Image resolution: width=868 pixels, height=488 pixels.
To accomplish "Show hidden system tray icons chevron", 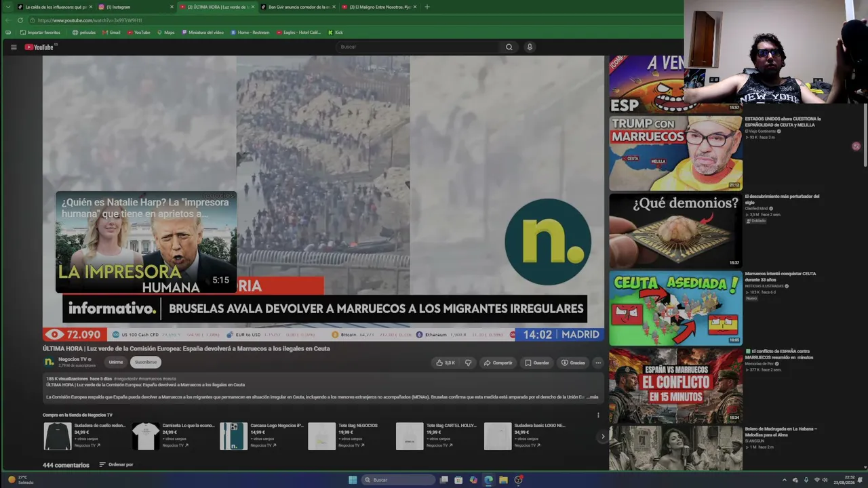I will click(x=785, y=480).
